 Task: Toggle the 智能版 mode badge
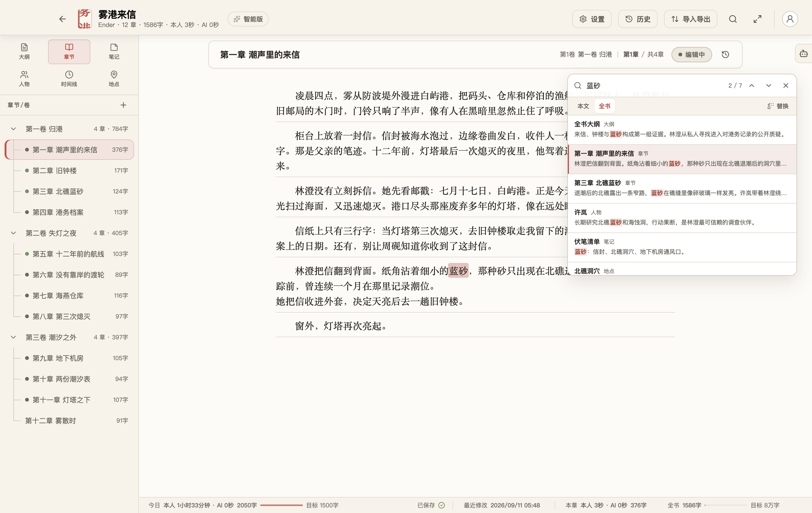coord(248,19)
